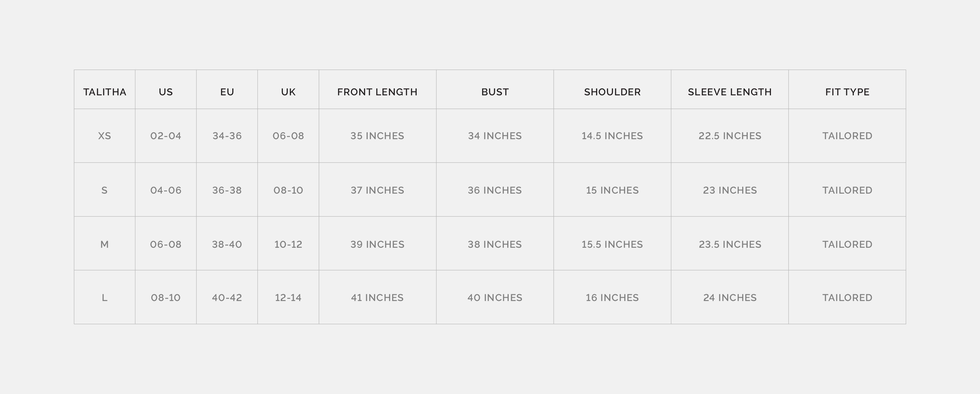Select the L size row label
Image resolution: width=980 pixels, height=394 pixels.
click(x=105, y=298)
